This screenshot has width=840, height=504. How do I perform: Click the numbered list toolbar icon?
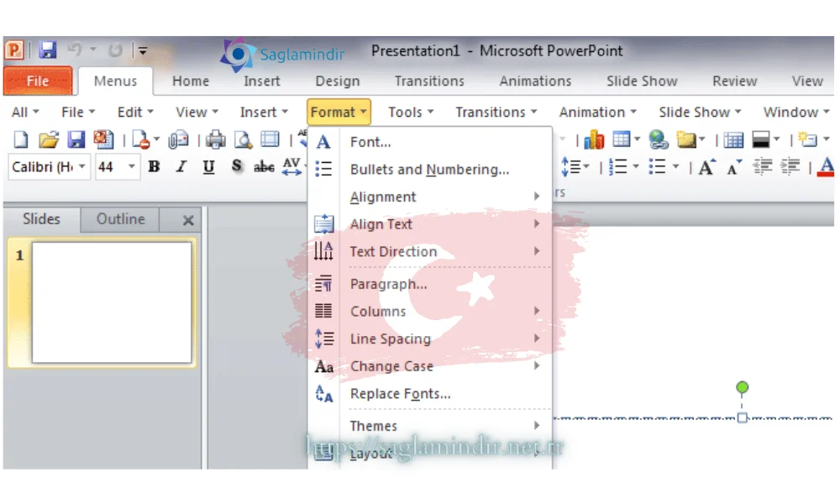617,167
